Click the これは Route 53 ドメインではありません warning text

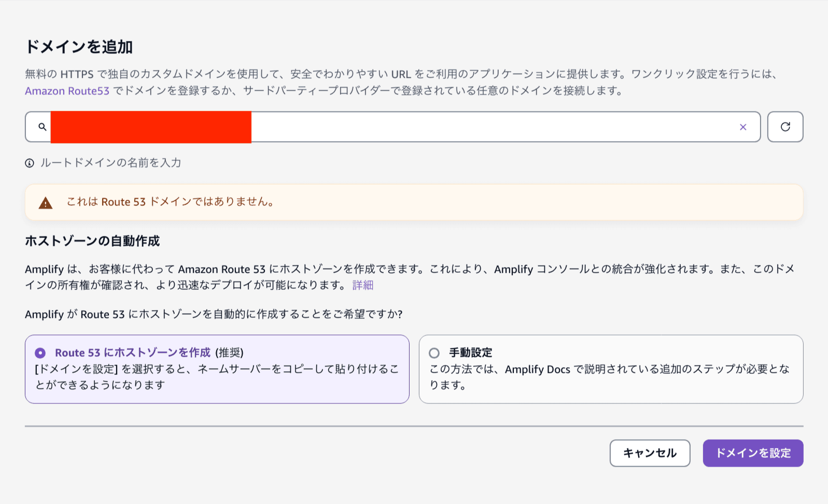coord(171,202)
